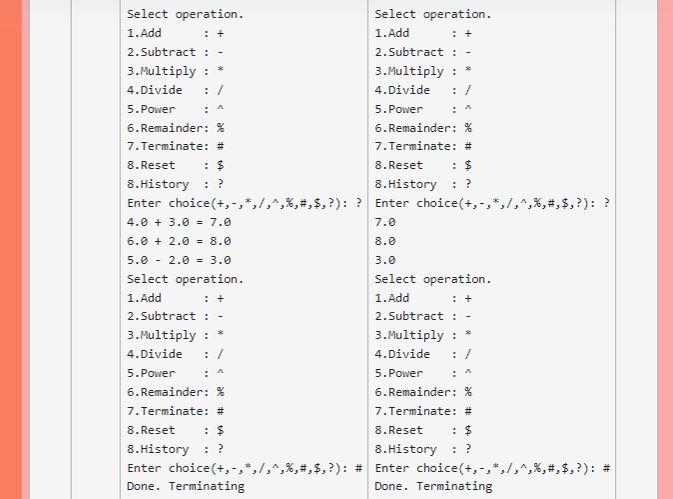The height and width of the screenshot is (499, 673).
Task: Click "7.Terminate: #" in the left column's second menu
Action: pos(176,411)
